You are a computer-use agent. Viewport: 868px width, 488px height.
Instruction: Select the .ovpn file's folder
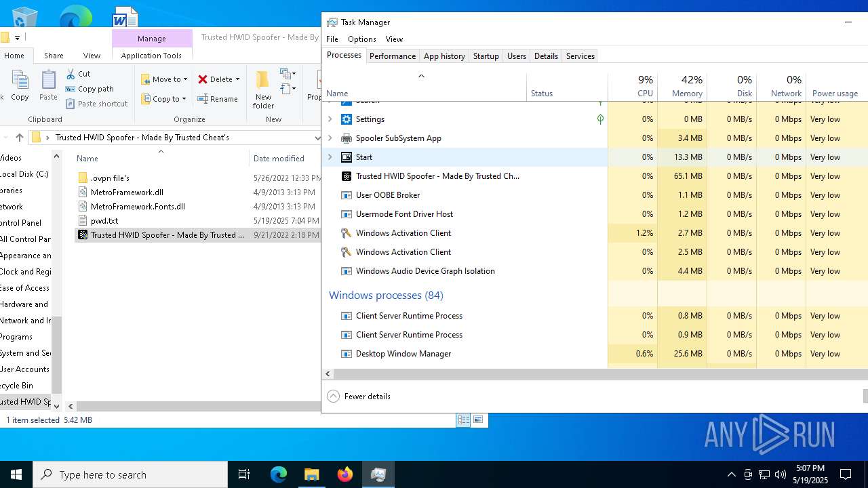(x=110, y=178)
